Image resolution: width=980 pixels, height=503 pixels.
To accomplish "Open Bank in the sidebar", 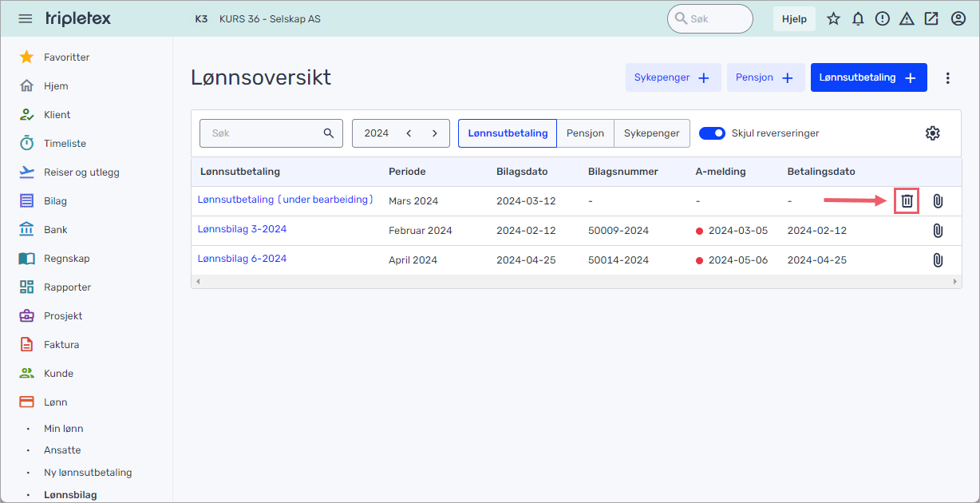I will 55,230.
